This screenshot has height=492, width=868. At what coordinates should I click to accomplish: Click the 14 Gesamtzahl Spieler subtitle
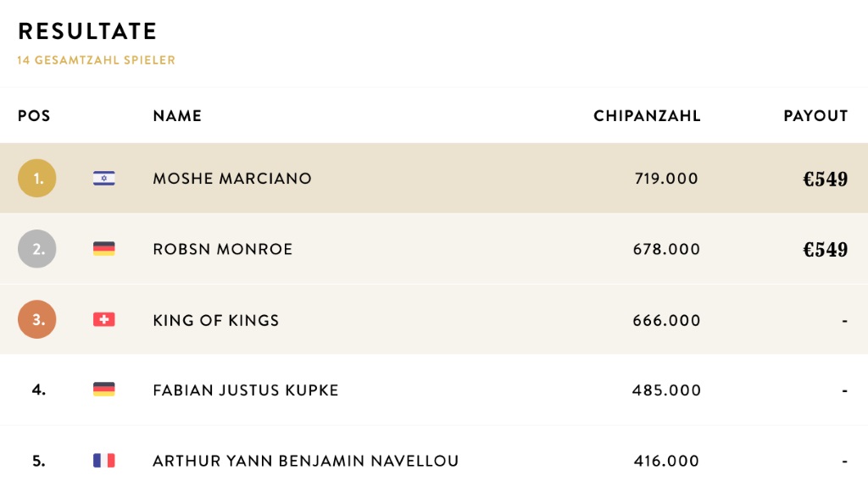click(x=97, y=60)
